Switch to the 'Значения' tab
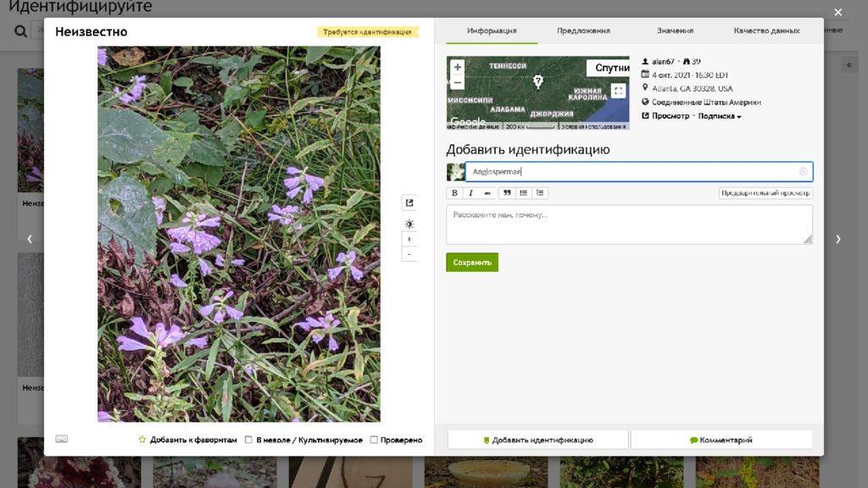Viewport: 868px width, 488px height. pyautogui.click(x=675, y=31)
